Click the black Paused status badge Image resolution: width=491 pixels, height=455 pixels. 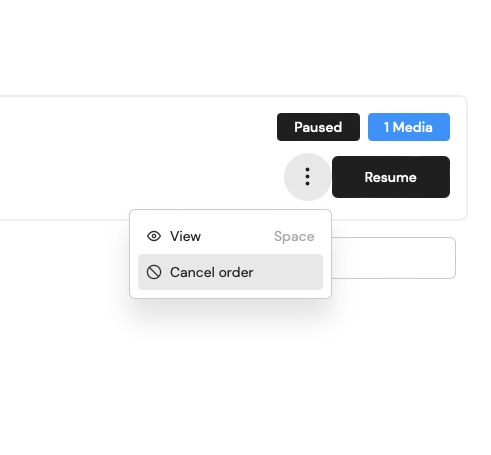(x=318, y=127)
